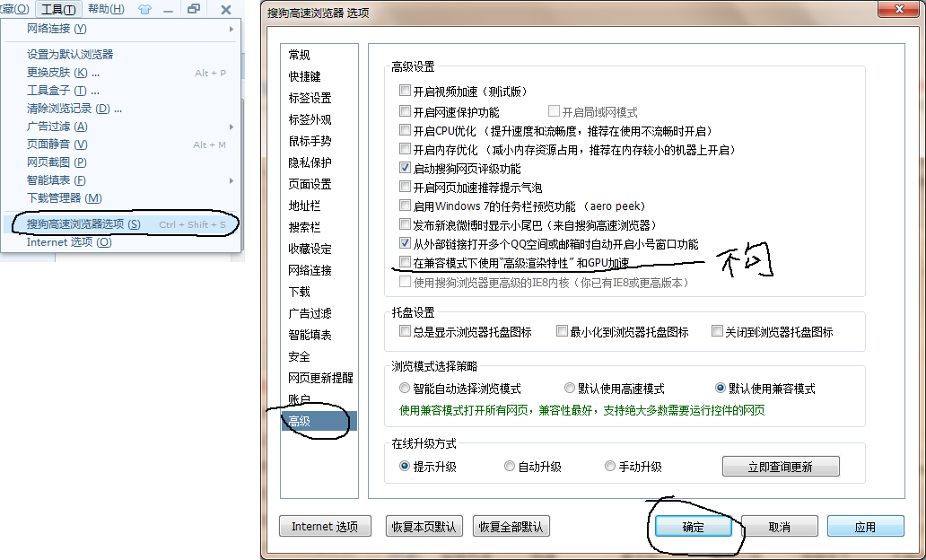
Task: Select 广告过滤 in options sidebar
Action: 319,314
